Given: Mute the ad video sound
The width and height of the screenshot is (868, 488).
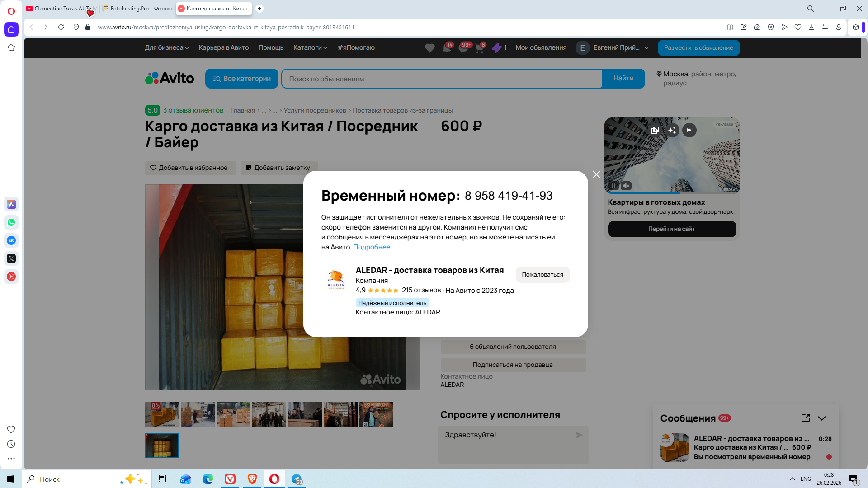Looking at the screenshot, I should click(626, 186).
